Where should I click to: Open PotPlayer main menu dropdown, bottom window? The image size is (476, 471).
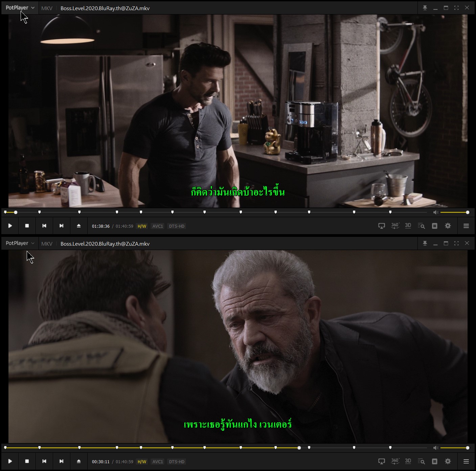tap(20, 243)
